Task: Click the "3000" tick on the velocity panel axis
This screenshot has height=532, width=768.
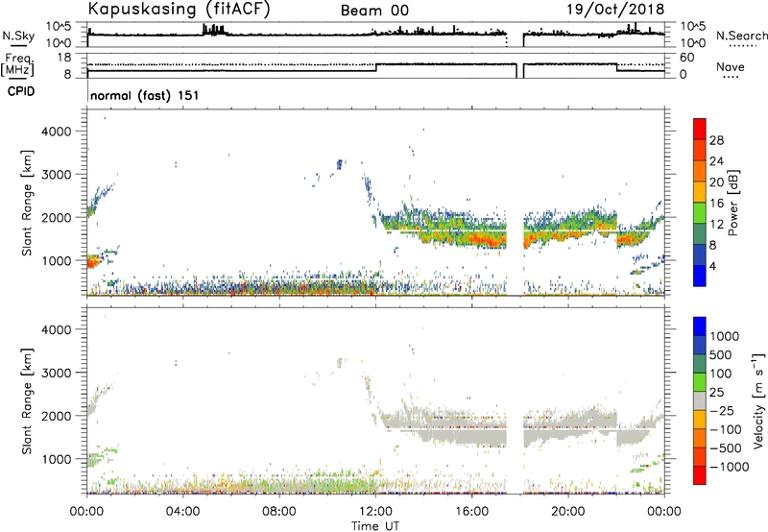Action: (57, 373)
